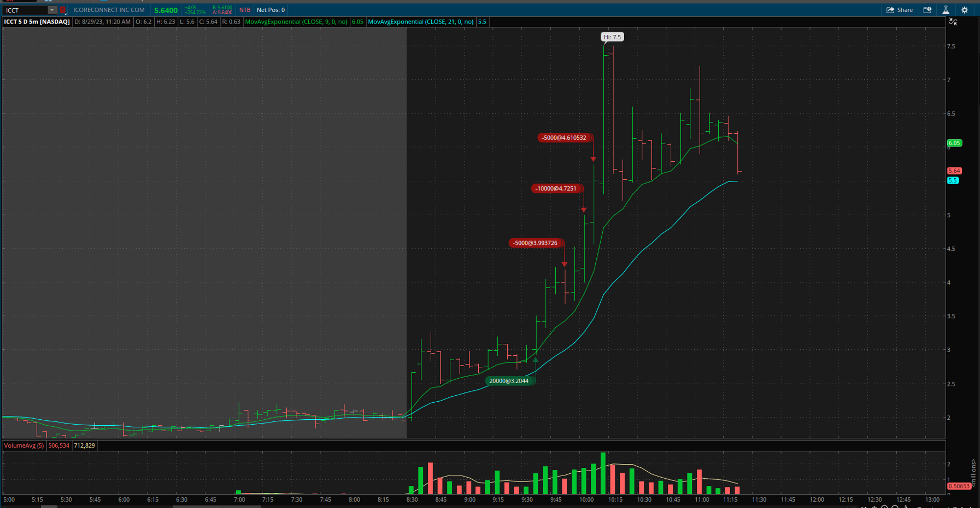The image size is (980, 508).
Task: Click the red sell arrow below -5000@3.993726
Action: (564, 265)
